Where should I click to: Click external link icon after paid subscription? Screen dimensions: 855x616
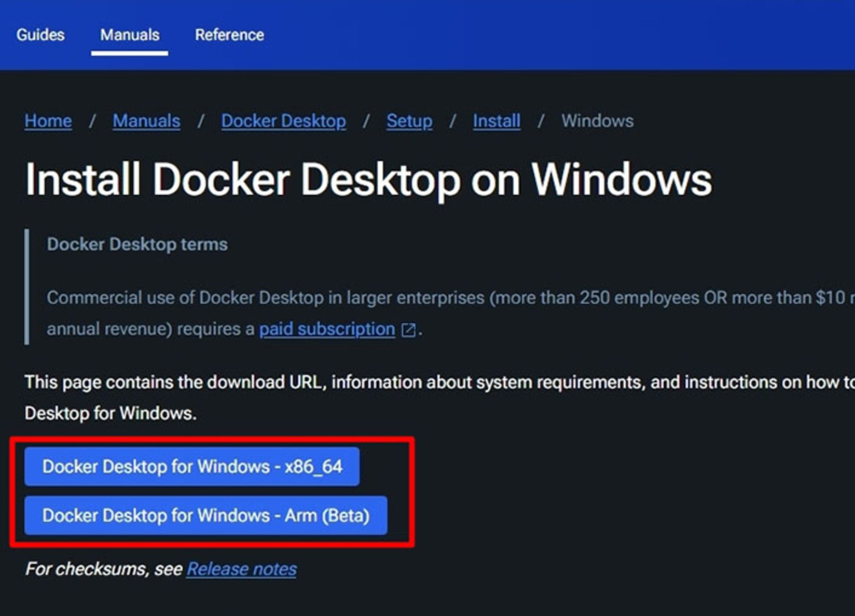tap(408, 330)
